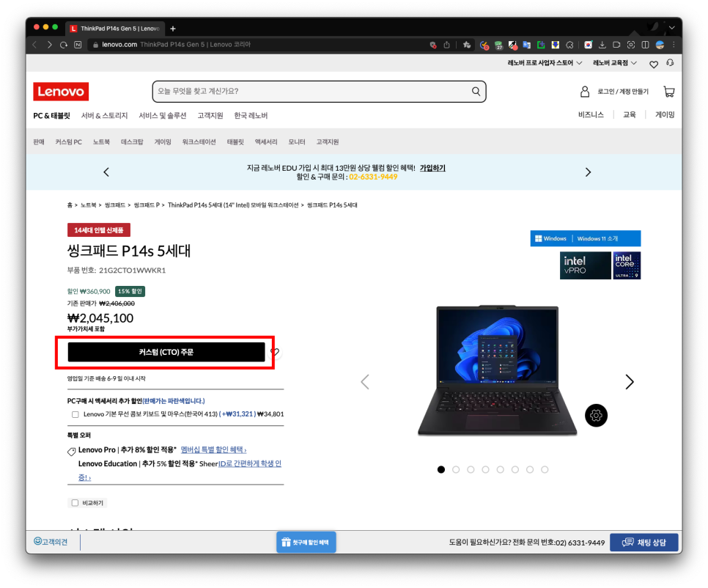Open 서버 & 스토리지 menu

(104, 116)
